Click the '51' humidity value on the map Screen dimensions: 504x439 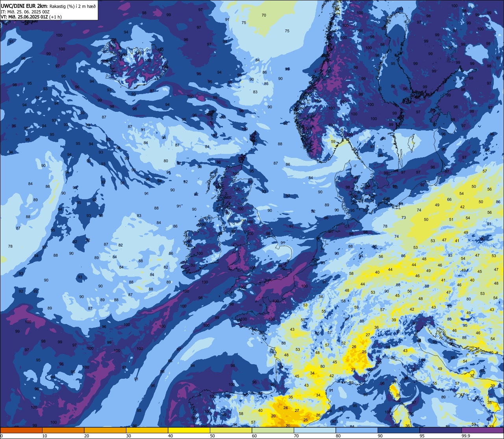(x=451, y=220)
